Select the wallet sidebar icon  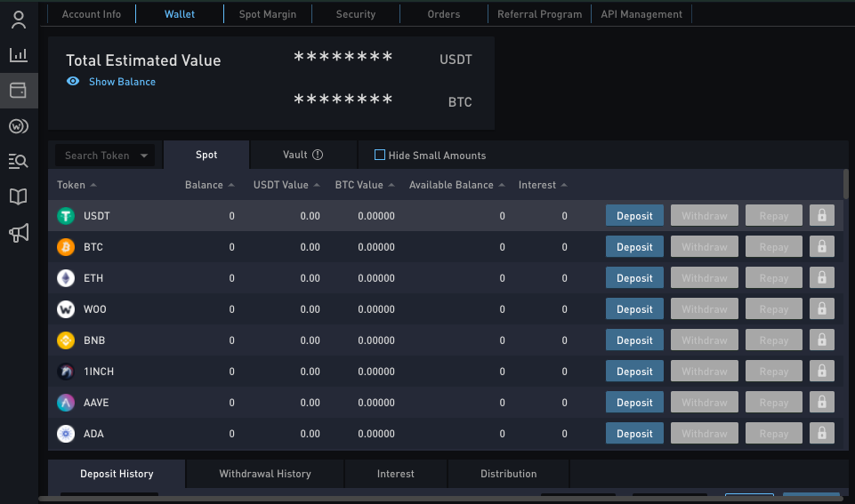click(19, 90)
